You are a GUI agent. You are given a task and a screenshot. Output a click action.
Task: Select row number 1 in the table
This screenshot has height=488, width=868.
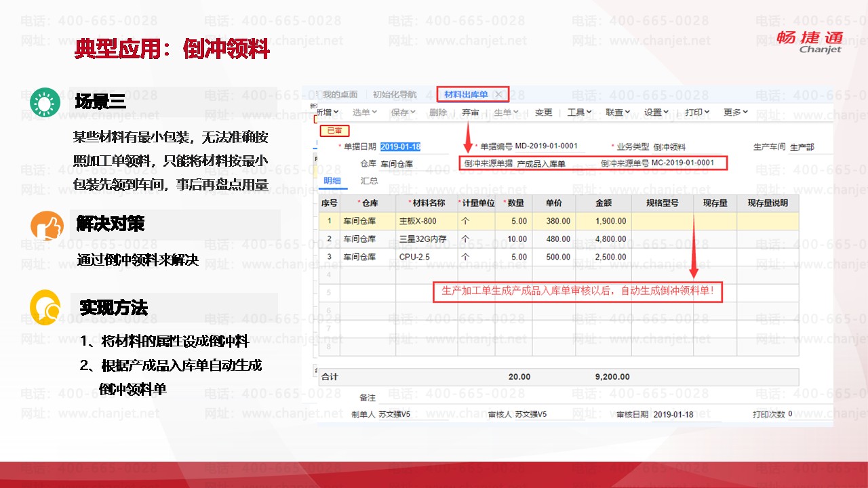(x=330, y=221)
